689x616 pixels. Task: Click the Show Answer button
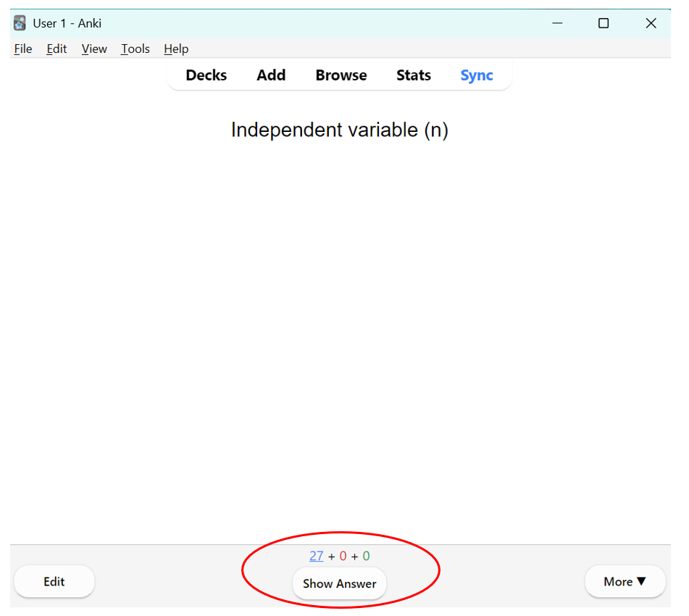(339, 583)
